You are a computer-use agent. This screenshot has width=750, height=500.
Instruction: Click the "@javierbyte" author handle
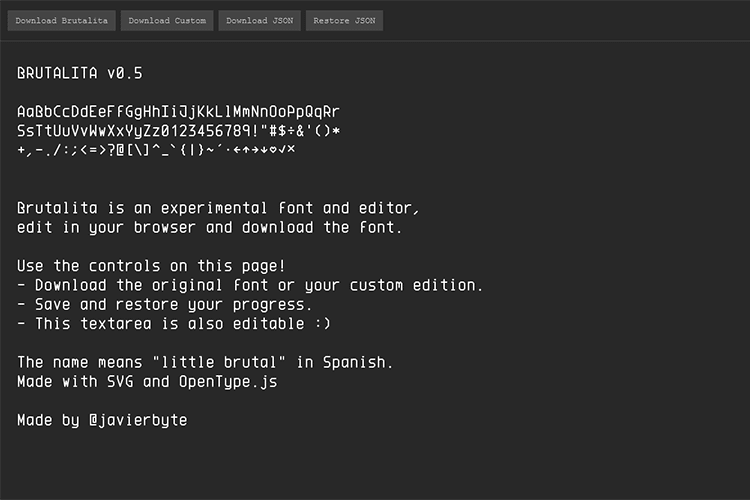(137, 420)
